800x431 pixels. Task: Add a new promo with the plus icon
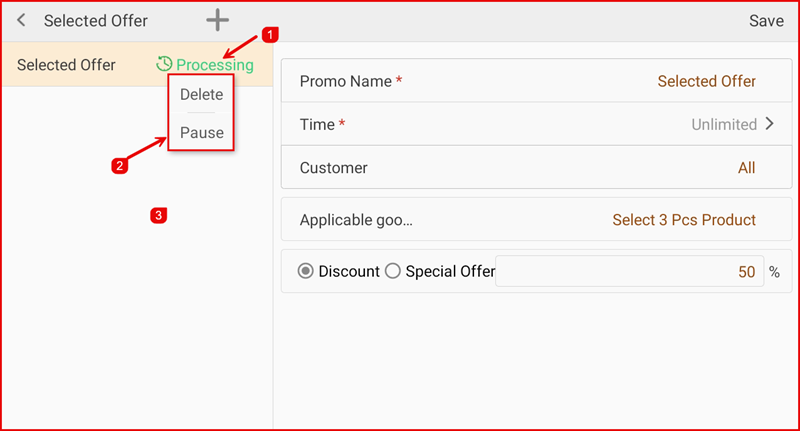click(x=217, y=20)
